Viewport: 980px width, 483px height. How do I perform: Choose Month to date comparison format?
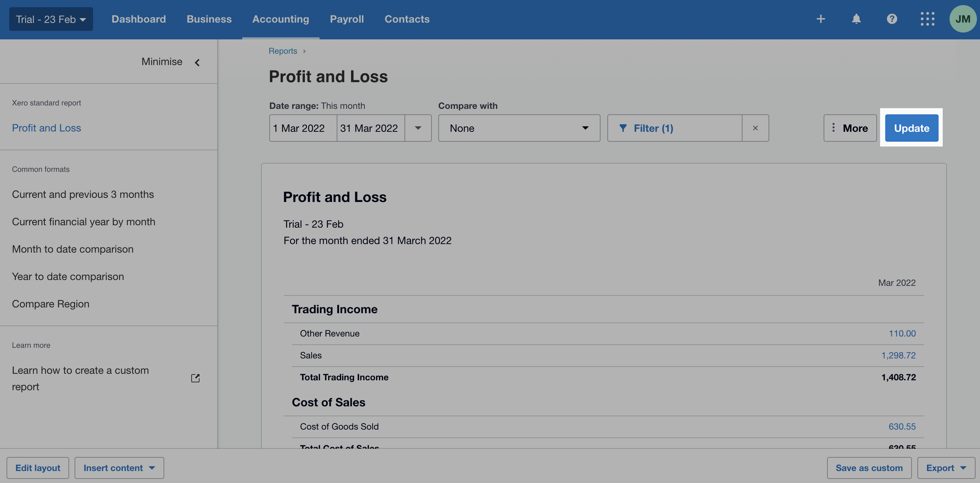(x=73, y=249)
